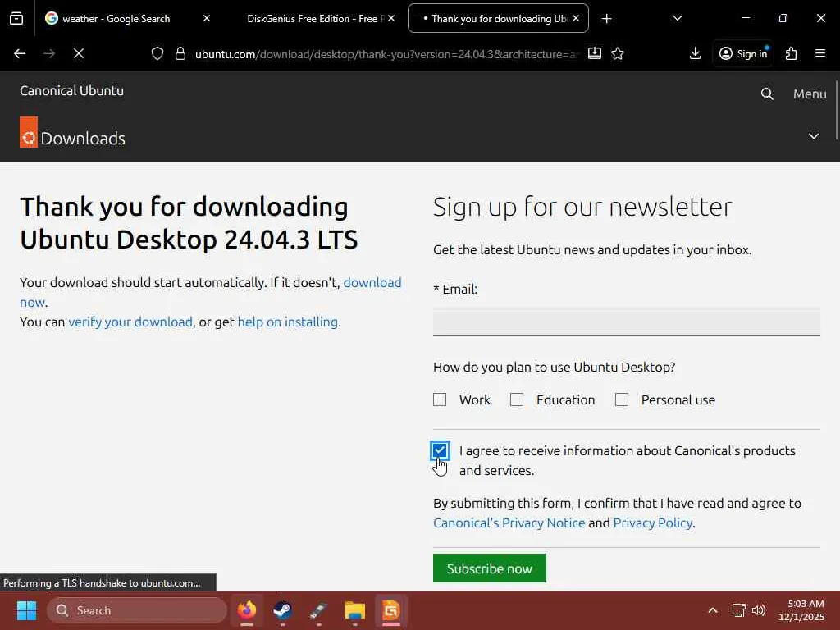
Task: Open the Windows Start menu
Action: pos(26,610)
